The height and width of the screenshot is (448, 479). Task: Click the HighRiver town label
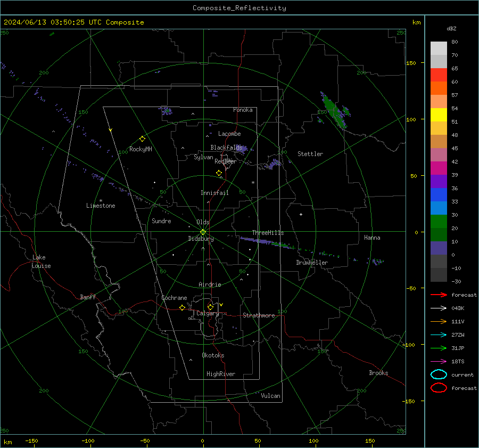click(x=221, y=374)
